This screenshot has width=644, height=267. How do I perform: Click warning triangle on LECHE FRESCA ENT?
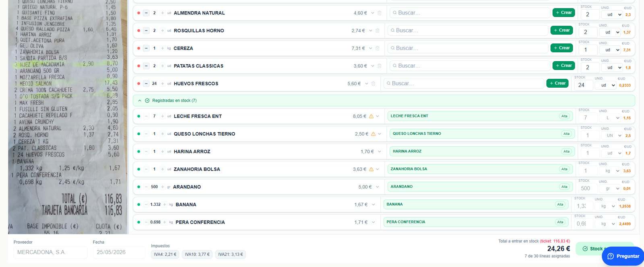[x=371, y=116]
